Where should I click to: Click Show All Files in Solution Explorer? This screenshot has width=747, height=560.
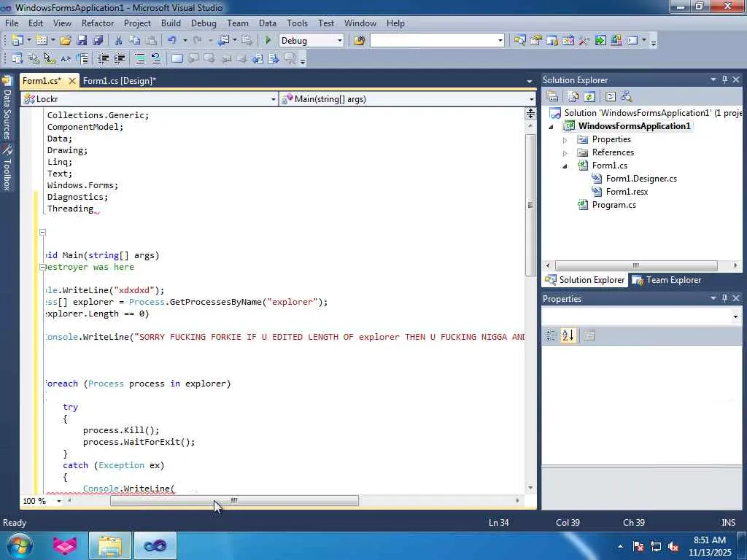(x=573, y=97)
